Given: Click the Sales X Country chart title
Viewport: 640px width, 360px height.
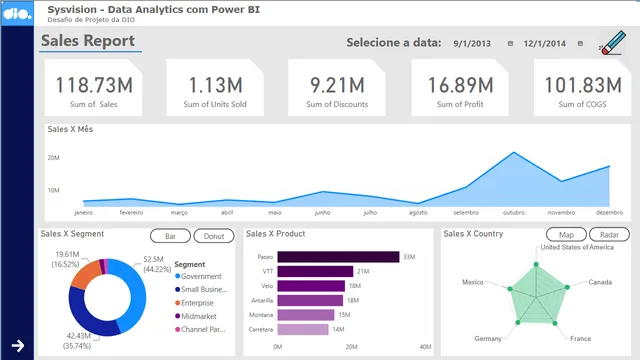Looking at the screenshot, I should tap(473, 234).
